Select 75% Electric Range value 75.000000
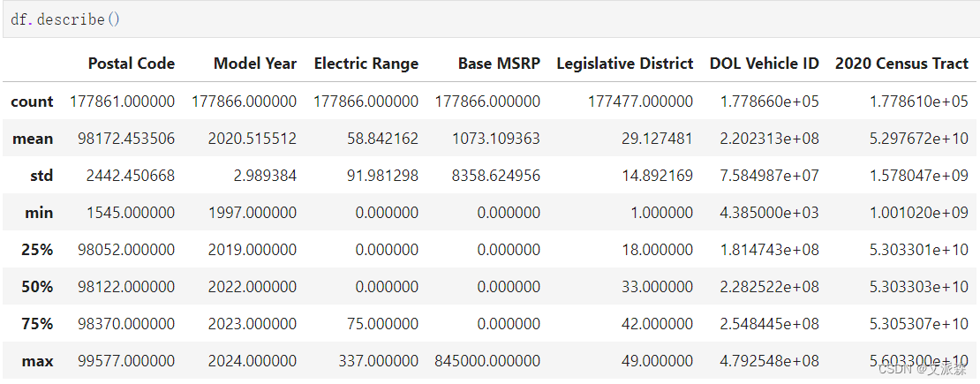 [382, 324]
